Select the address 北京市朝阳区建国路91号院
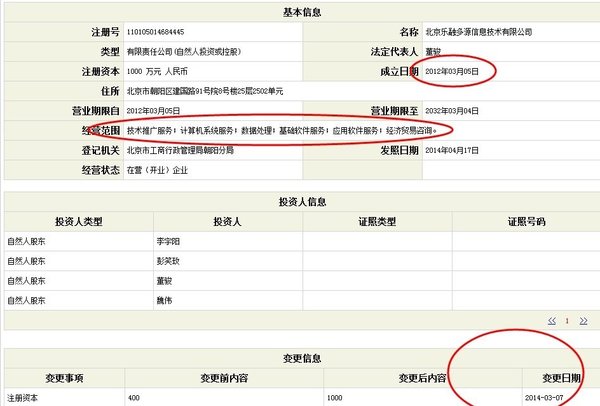Image resolution: width=600 pixels, height=406 pixels. (x=205, y=91)
